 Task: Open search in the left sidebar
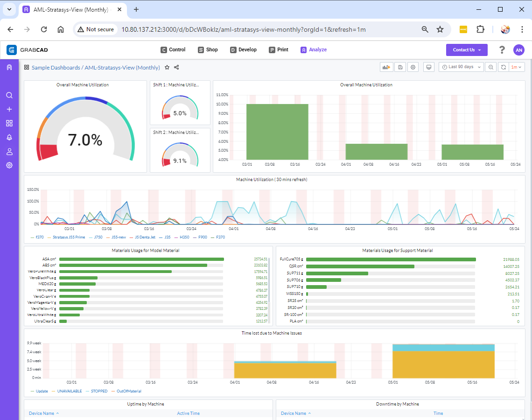point(9,95)
